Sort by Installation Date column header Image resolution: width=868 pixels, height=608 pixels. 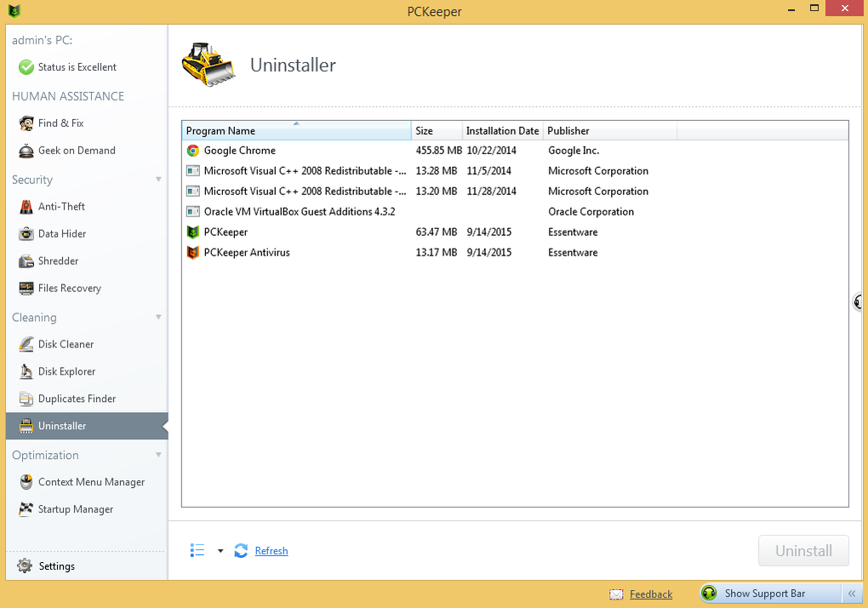click(x=503, y=130)
